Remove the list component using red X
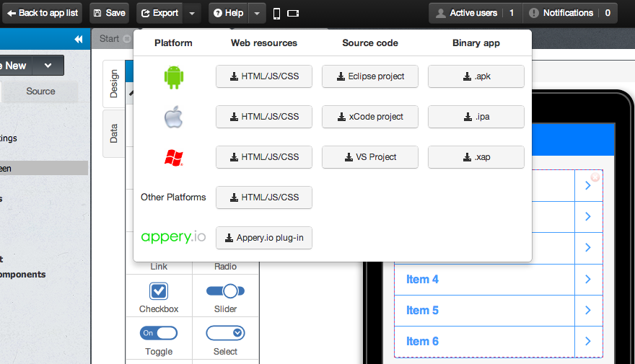 (595, 177)
